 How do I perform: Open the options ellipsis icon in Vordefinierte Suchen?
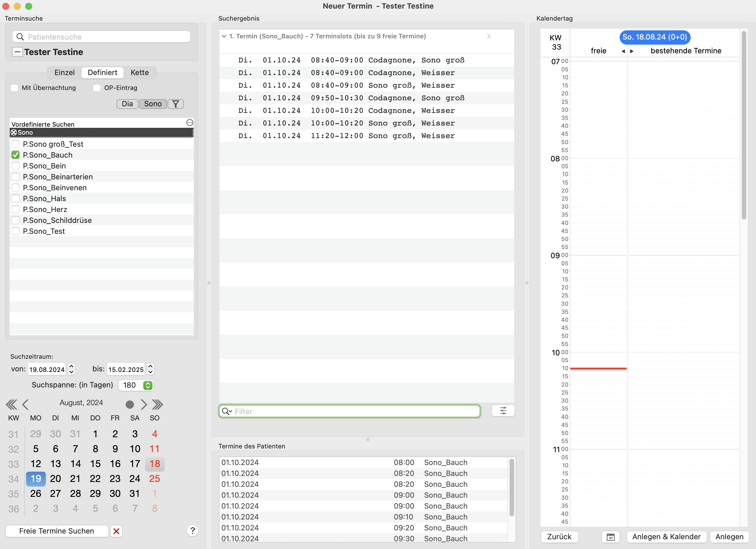coord(190,123)
